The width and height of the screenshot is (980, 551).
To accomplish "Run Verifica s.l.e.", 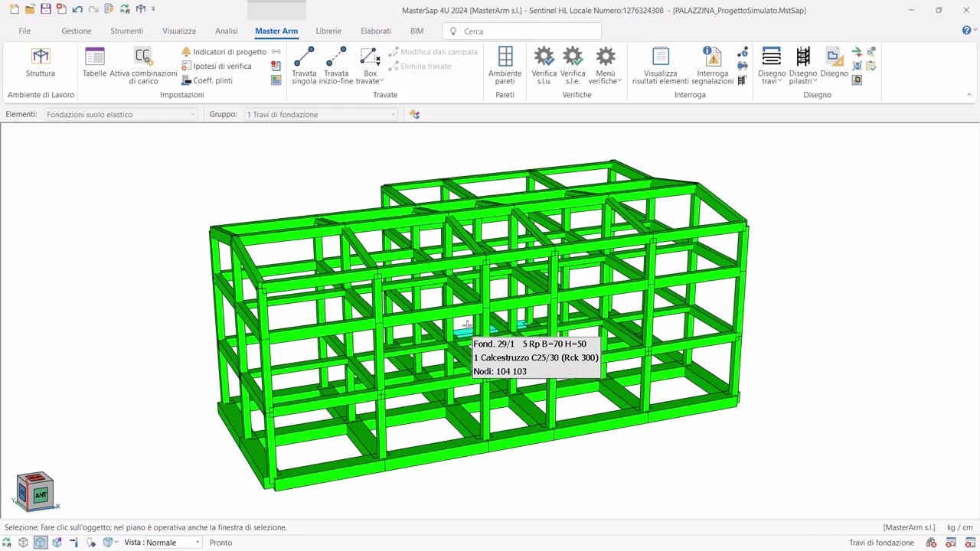I will (573, 66).
